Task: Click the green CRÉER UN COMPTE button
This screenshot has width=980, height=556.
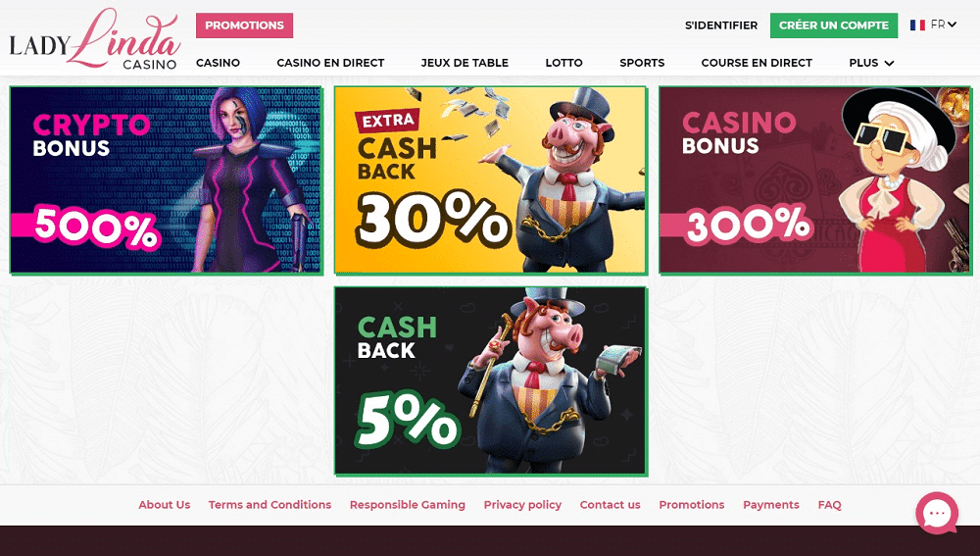Action: 834,25
